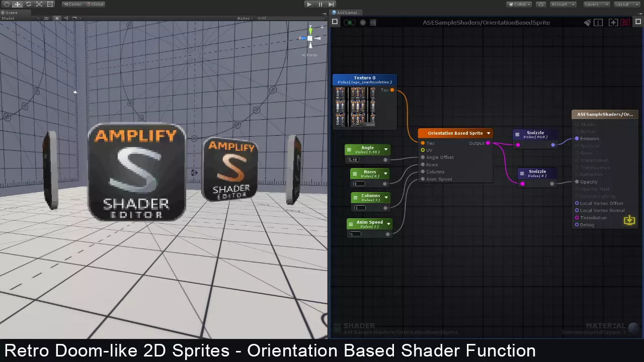Open the Layout menu
The height and width of the screenshot is (362, 644).
pos(627,4)
